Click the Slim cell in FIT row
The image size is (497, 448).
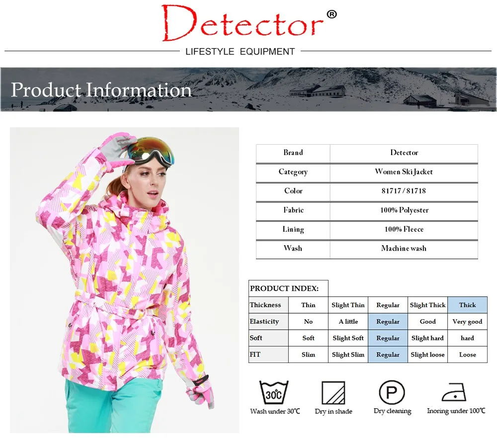(308, 355)
